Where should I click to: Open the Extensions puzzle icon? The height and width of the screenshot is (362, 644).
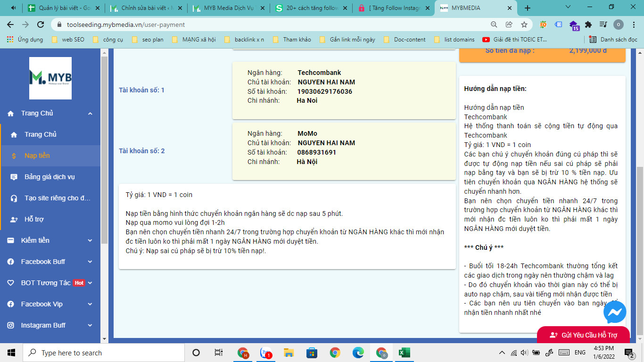coord(588,25)
